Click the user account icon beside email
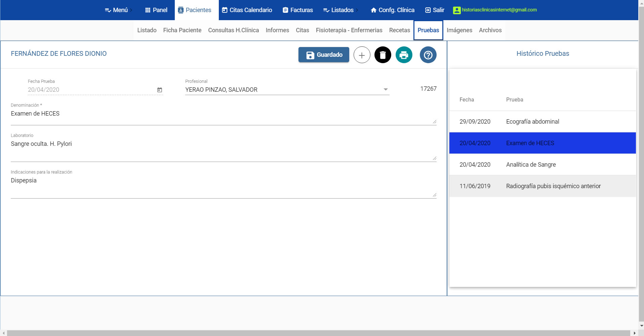Image resolution: width=644 pixels, height=336 pixels. click(456, 10)
